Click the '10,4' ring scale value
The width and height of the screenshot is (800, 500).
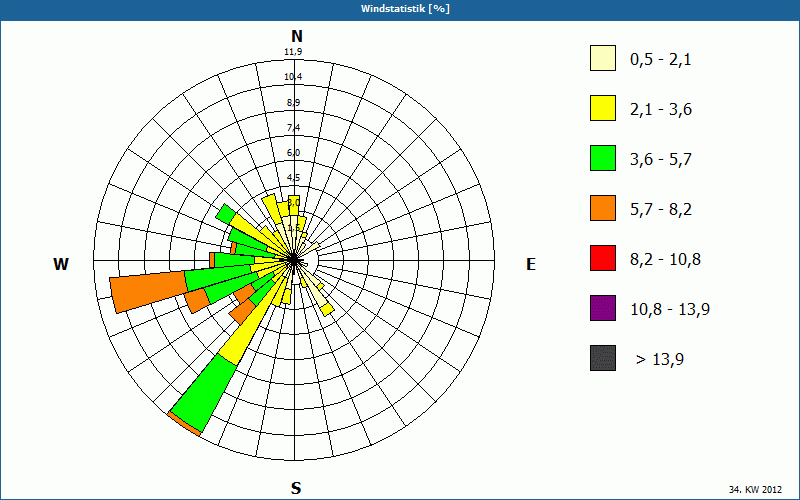(x=293, y=77)
